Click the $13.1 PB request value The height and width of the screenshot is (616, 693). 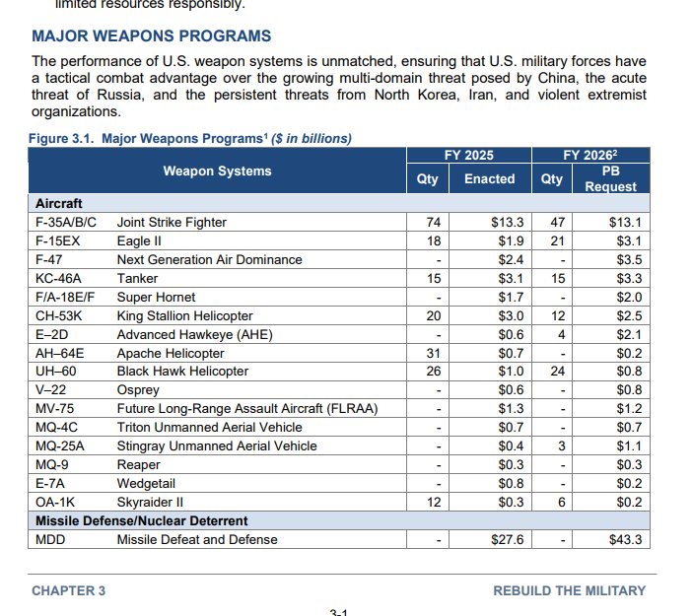point(625,222)
